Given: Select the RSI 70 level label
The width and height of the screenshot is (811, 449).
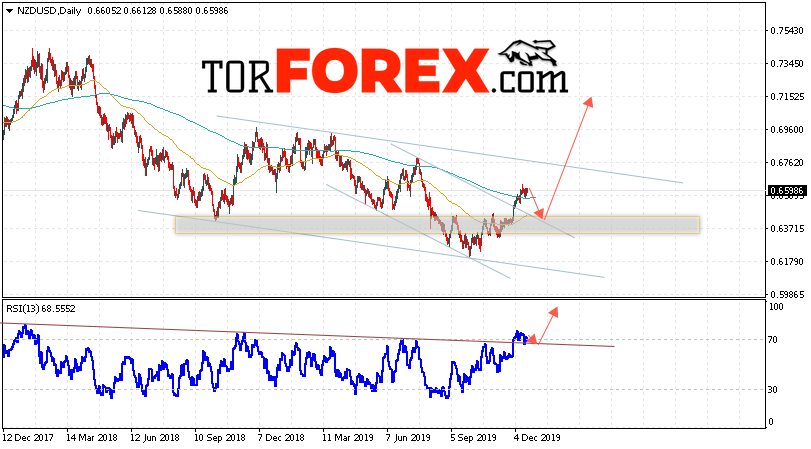Looking at the screenshot, I should point(773,340).
